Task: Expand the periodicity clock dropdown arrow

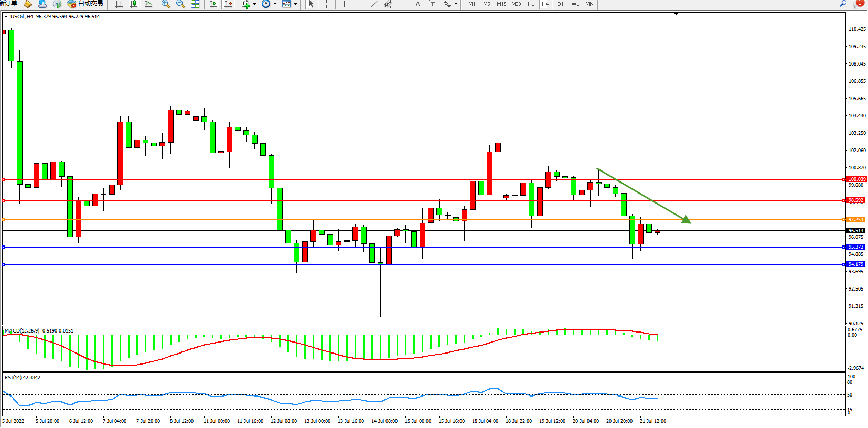Action: pyautogui.click(x=275, y=4)
